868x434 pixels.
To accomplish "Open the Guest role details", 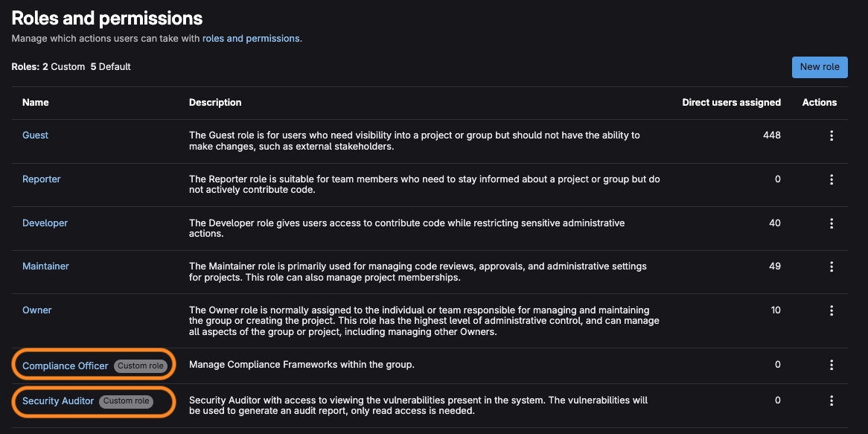I will coord(35,135).
